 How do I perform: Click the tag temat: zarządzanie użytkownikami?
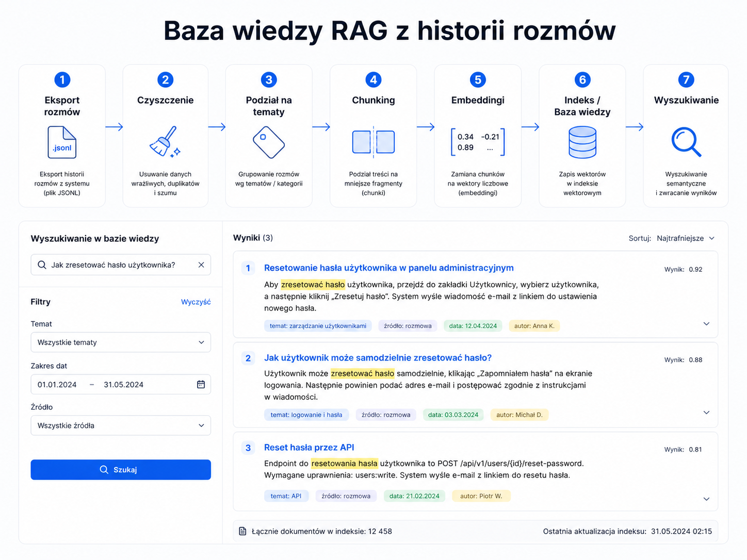pos(318,326)
